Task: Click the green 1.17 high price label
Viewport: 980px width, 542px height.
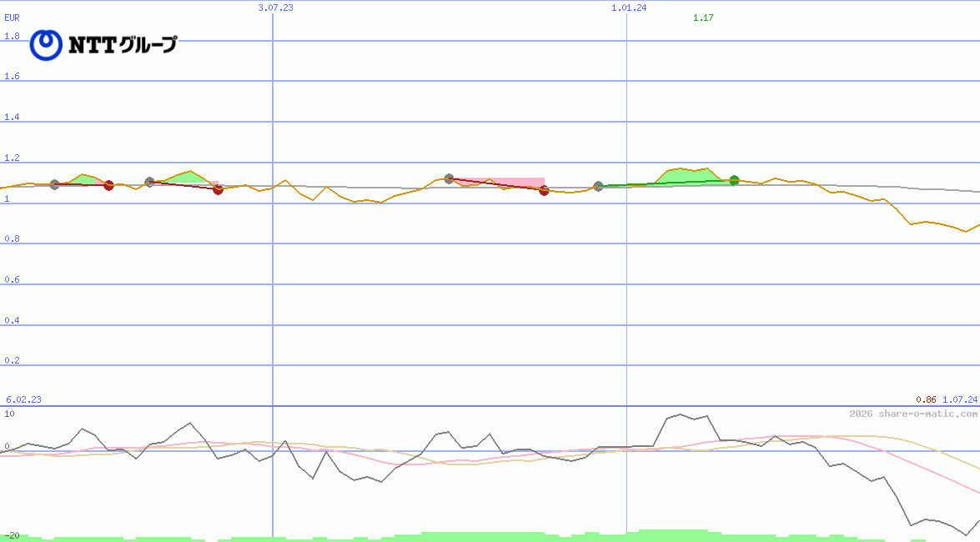Action: pos(703,18)
